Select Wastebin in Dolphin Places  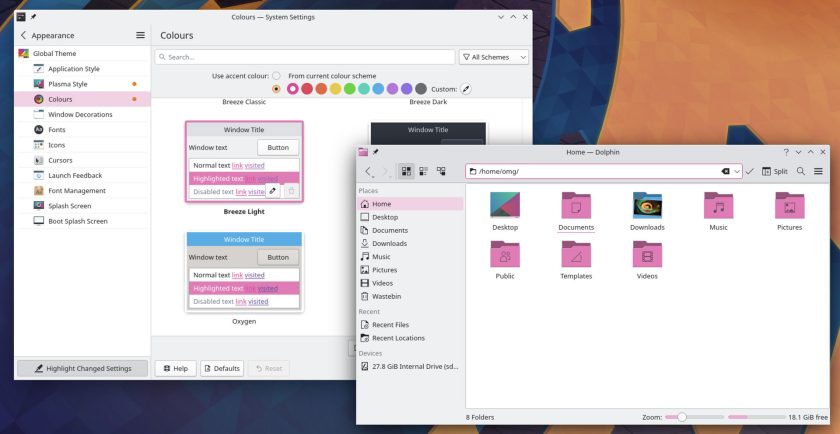point(410,296)
